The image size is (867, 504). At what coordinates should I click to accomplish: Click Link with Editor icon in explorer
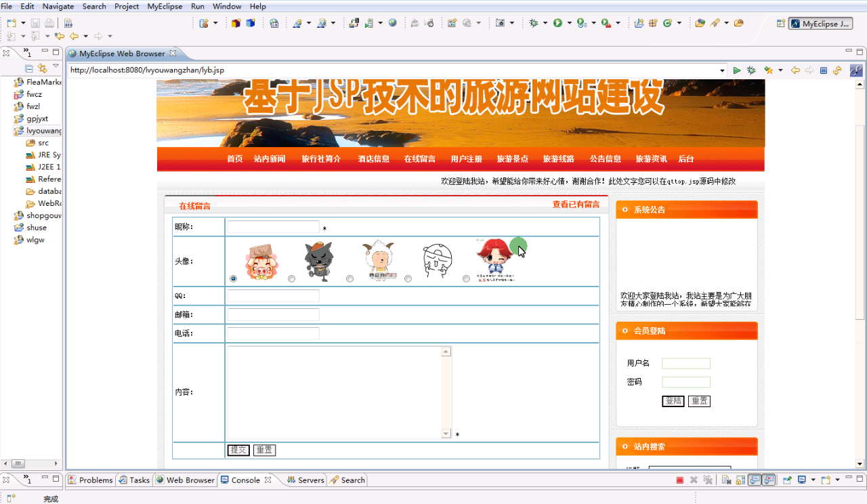[42, 68]
